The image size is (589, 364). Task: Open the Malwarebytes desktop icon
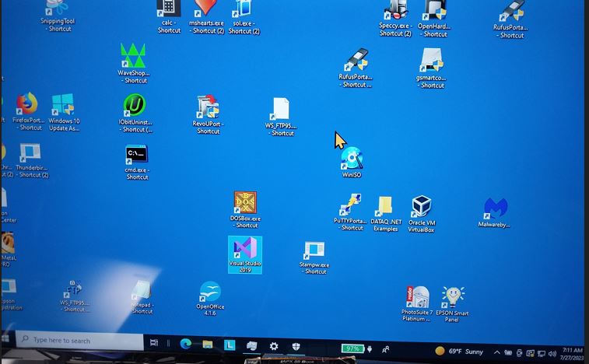[x=495, y=212]
